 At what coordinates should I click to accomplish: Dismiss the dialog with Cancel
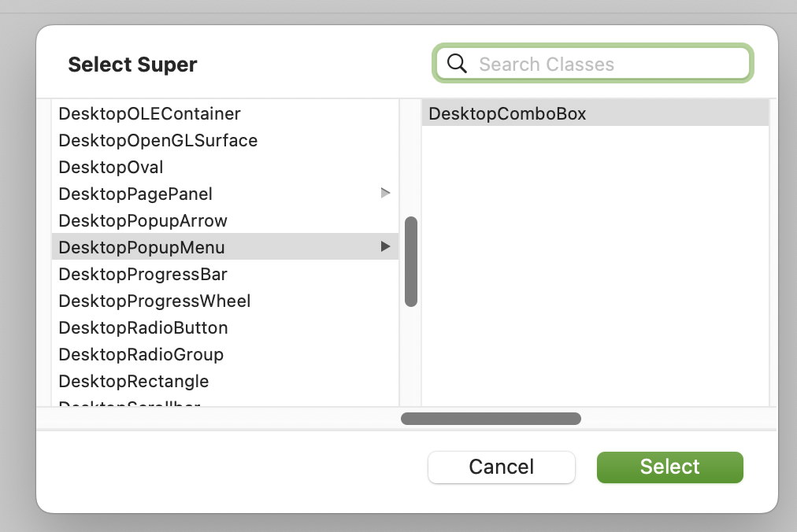click(501, 467)
